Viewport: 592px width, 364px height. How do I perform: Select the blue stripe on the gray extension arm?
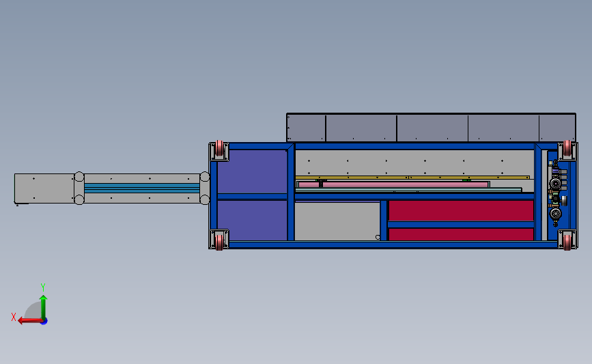click(141, 188)
